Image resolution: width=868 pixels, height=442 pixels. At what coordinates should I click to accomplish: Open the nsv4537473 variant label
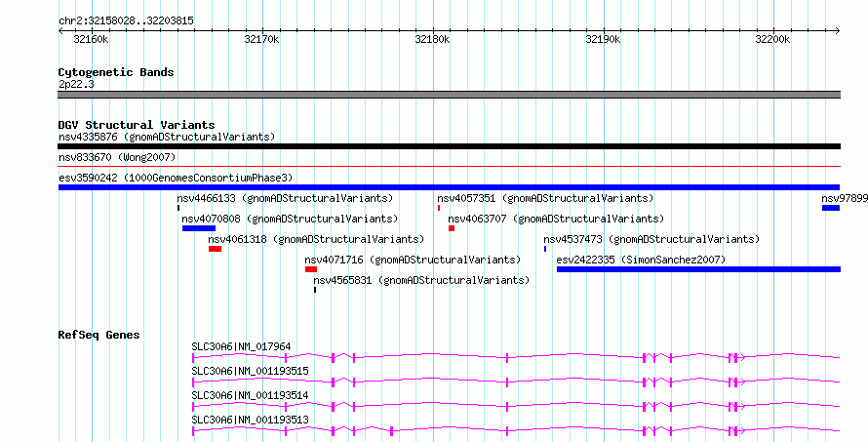(x=651, y=239)
